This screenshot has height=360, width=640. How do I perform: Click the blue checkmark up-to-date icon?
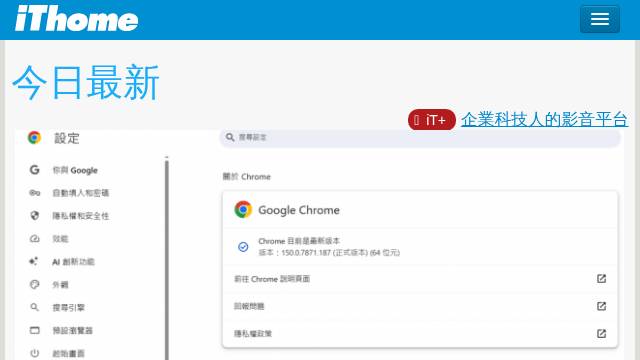[x=243, y=247]
